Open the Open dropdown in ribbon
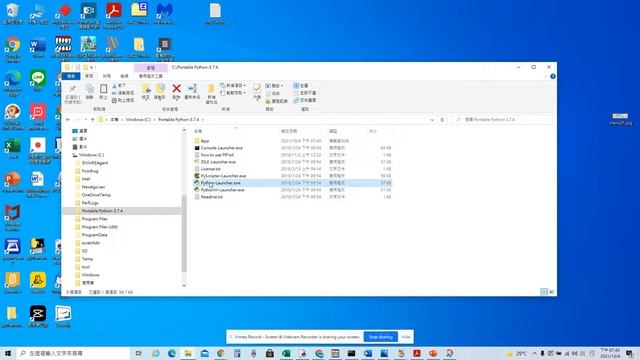 (274, 86)
